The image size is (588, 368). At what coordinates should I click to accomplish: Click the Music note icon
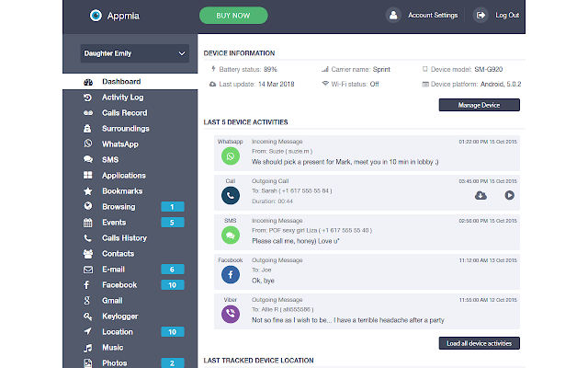[88, 348]
